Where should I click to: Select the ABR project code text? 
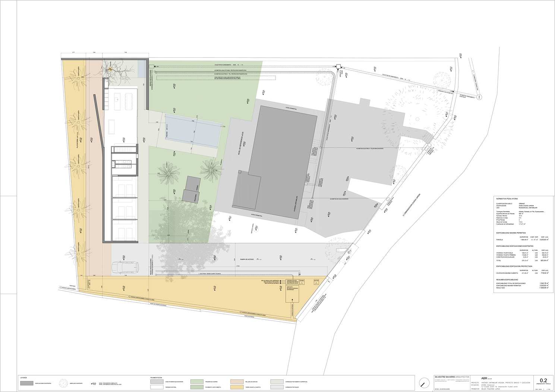(x=485, y=377)
